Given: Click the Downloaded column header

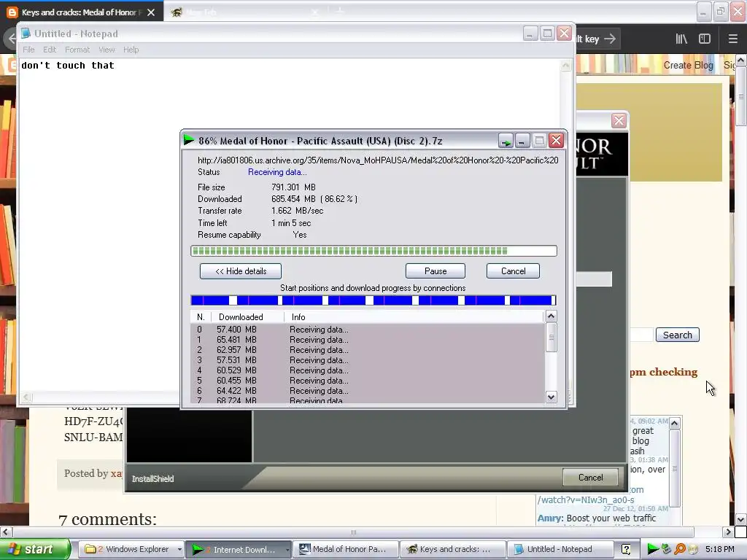Looking at the screenshot, I should (247, 317).
